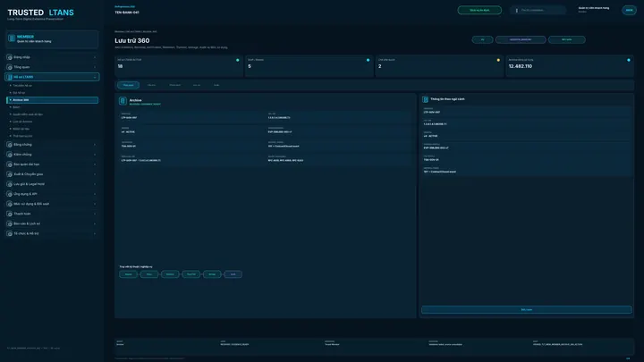The width and height of the screenshot is (644, 362).
Task: Open the Báo cáo & Lịch sử menu
Action: pos(52,223)
